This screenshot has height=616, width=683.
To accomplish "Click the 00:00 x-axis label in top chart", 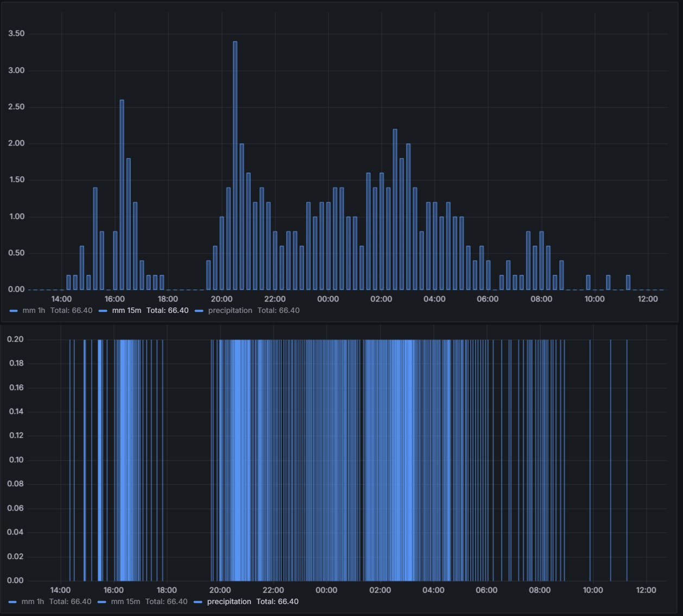I will pyautogui.click(x=328, y=299).
